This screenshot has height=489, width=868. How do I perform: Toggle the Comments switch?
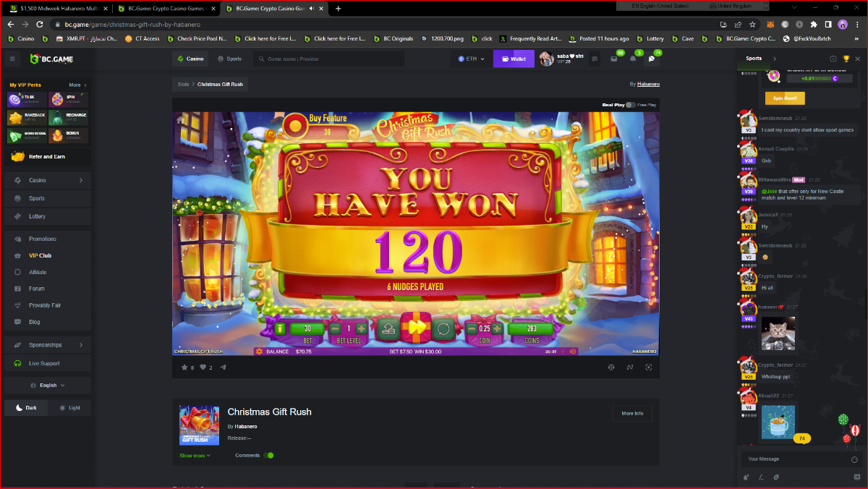(269, 456)
